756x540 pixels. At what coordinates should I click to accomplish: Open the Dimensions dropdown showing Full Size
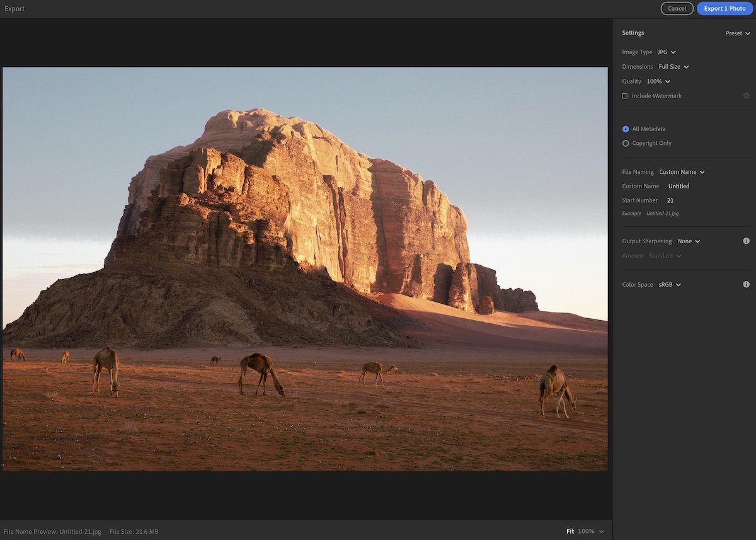(673, 66)
